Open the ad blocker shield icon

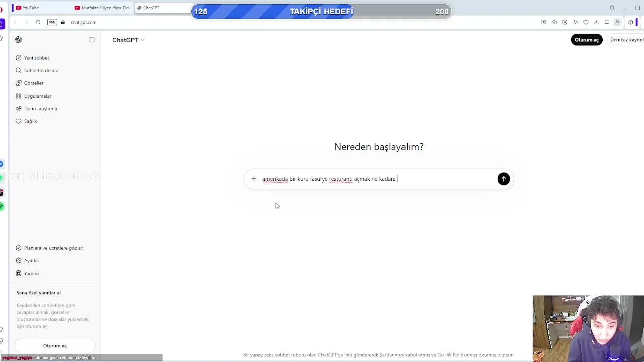[x=565, y=22]
